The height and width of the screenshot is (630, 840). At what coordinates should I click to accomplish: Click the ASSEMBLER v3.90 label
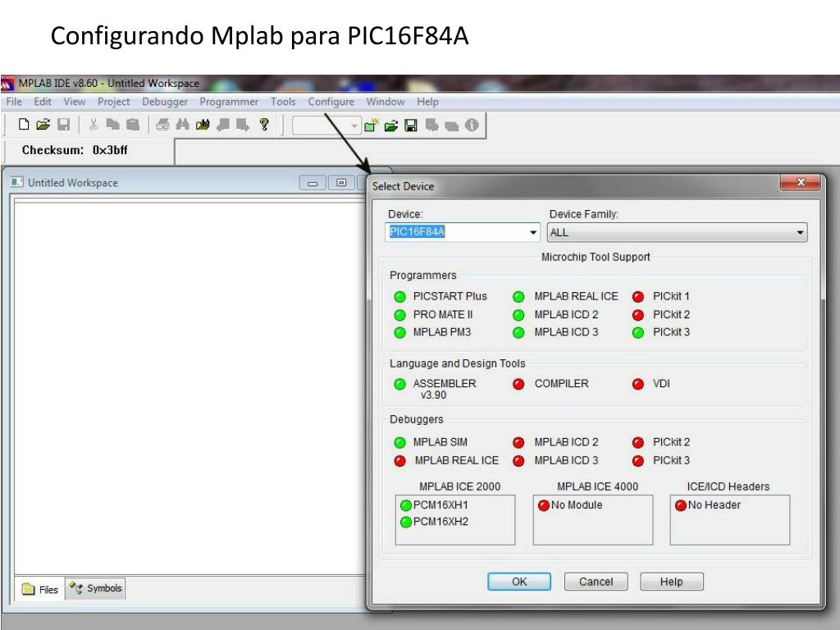click(x=444, y=390)
